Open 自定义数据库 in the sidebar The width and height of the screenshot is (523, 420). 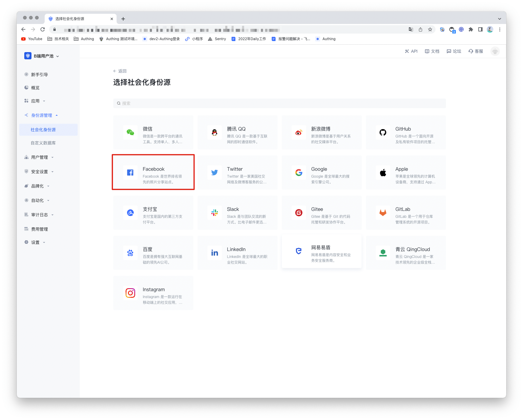pos(43,143)
